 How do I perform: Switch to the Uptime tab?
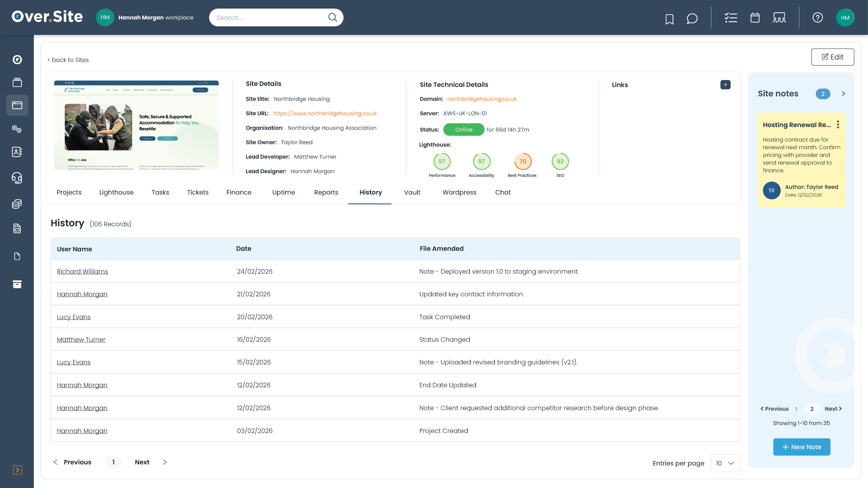(x=284, y=192)
